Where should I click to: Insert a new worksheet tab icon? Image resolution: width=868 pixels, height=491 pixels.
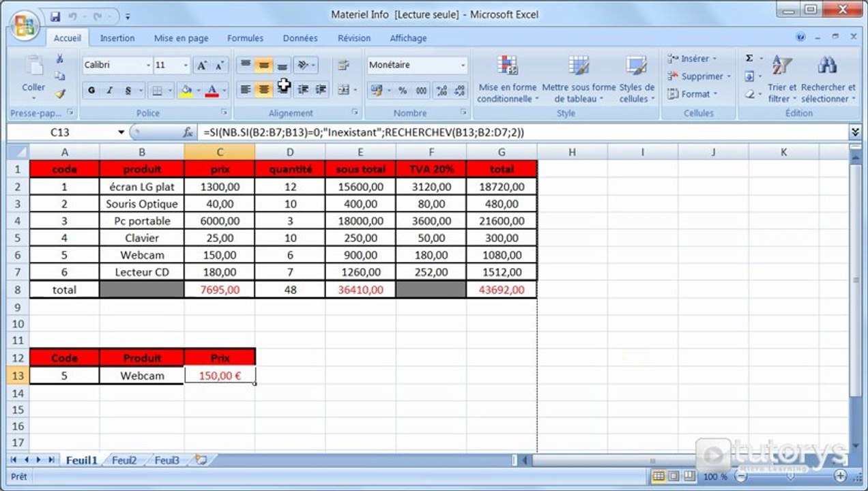point(201,460)
